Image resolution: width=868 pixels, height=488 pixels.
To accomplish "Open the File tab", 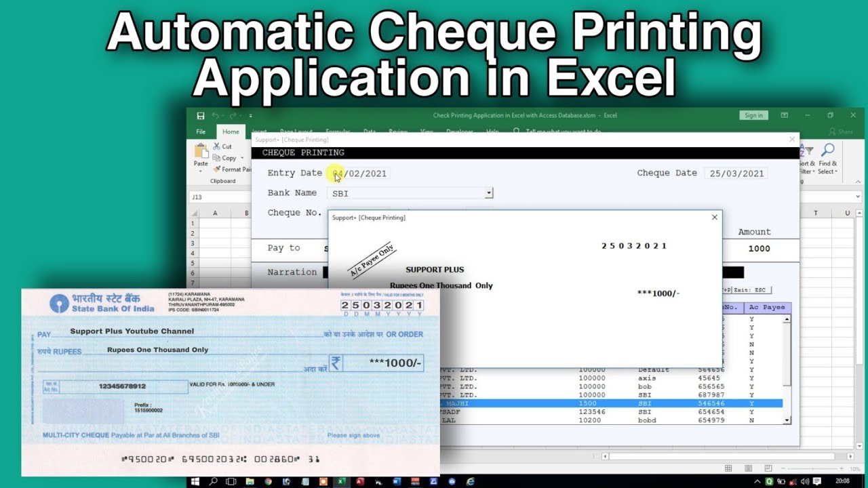I will coord(201,131).
